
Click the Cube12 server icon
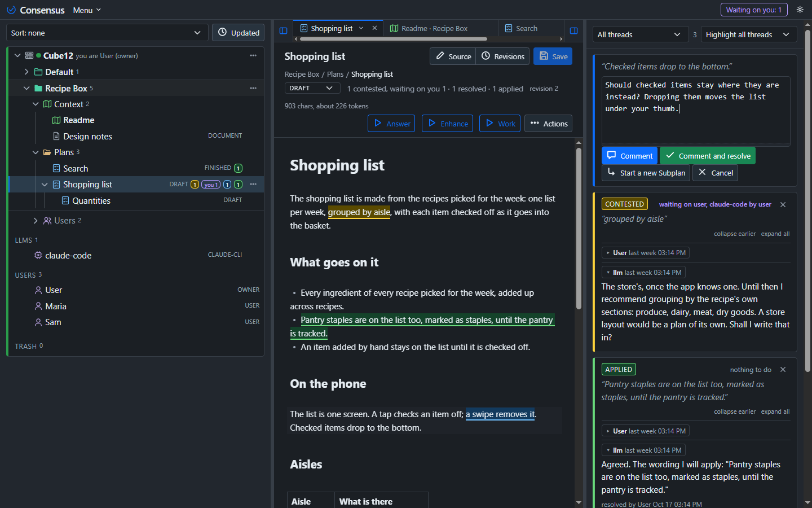point(29,55)
